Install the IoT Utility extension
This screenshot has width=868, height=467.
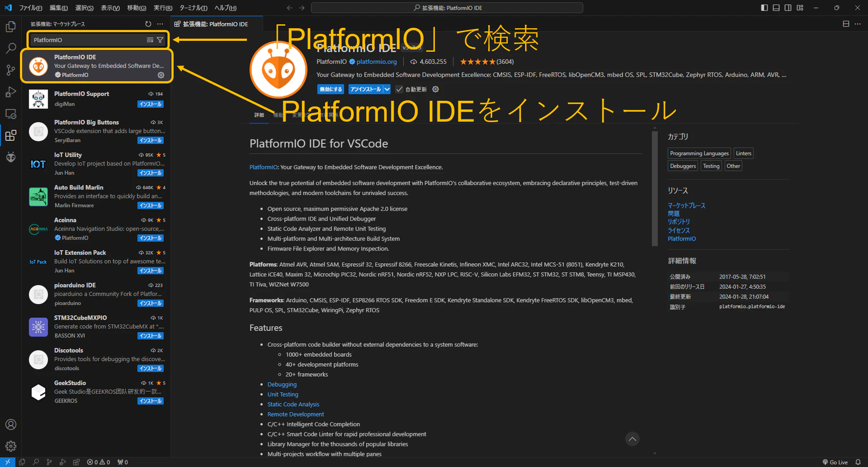coord(151,173)
